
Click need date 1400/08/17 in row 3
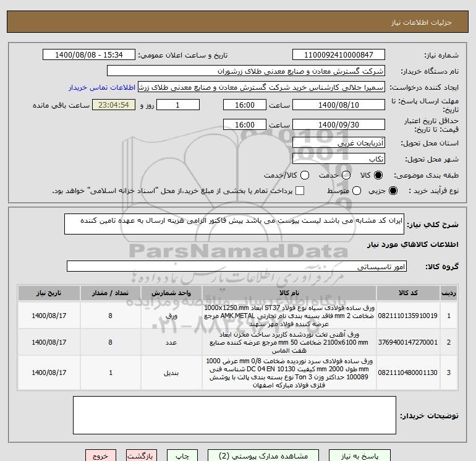tap(49, 373)
